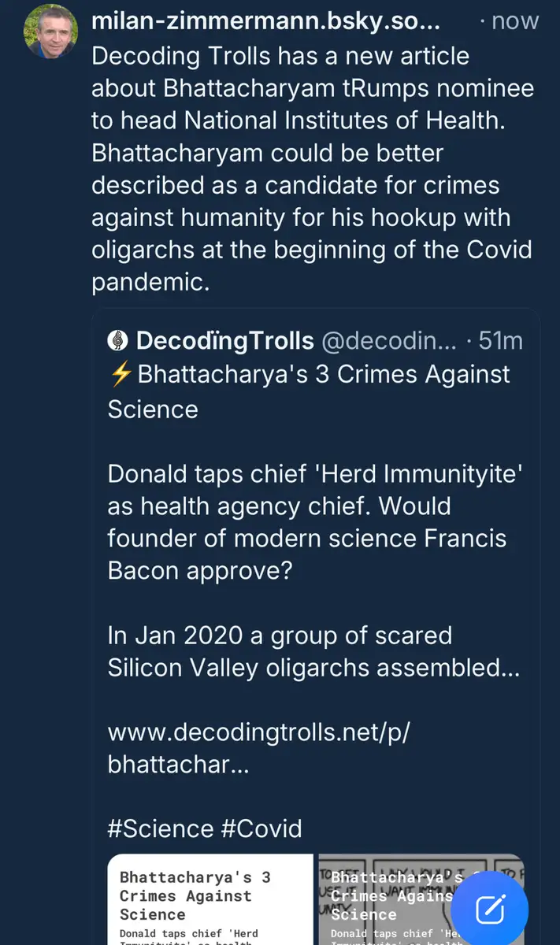
Task: Tap the "Donald taps chief 'Herd Immunityite'" paragraph
Action: [315, 475]
